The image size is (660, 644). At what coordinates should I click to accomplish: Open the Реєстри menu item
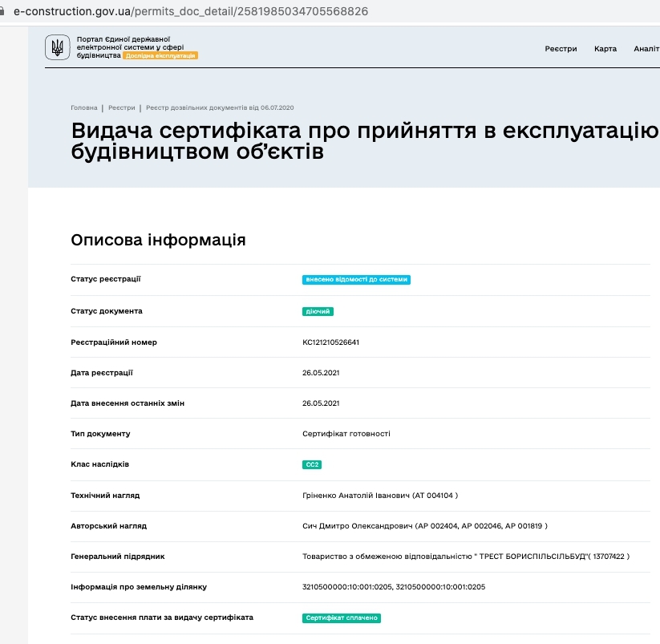561,49
